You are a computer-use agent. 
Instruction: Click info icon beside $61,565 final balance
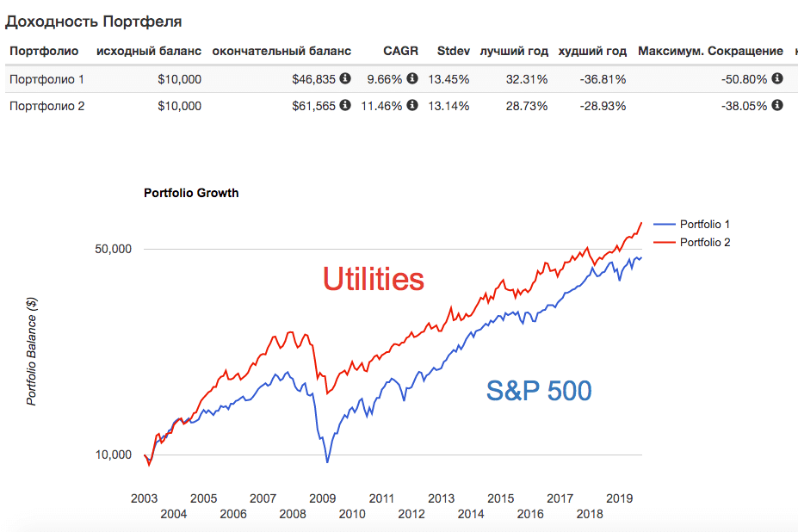point(345,106)
